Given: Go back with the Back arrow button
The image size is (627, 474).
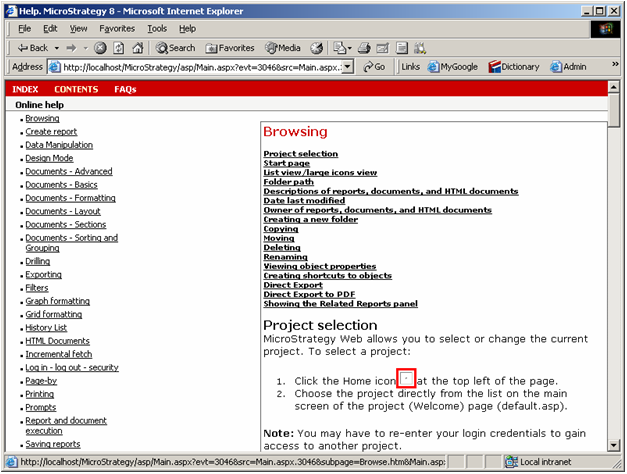Looking at the screenshot, I should 32,48.
